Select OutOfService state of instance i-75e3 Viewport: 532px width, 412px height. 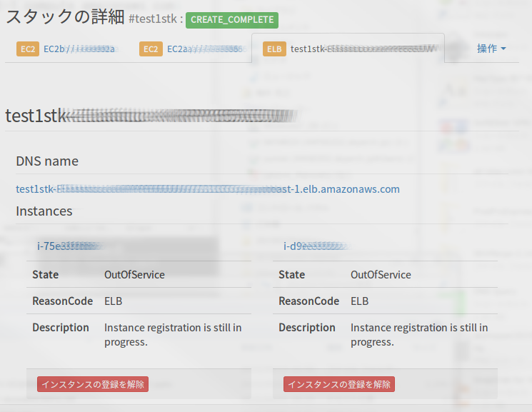(x=134, y=275)
